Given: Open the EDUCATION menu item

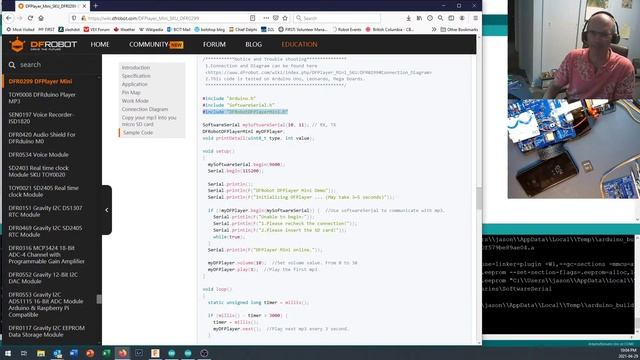Looking at the screenshot, I should pos(299,44).
